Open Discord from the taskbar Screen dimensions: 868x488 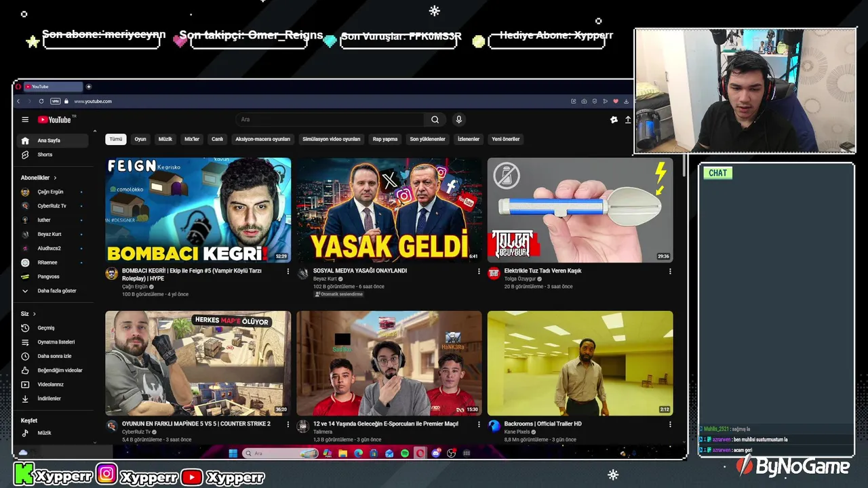[x=436, y=453]
